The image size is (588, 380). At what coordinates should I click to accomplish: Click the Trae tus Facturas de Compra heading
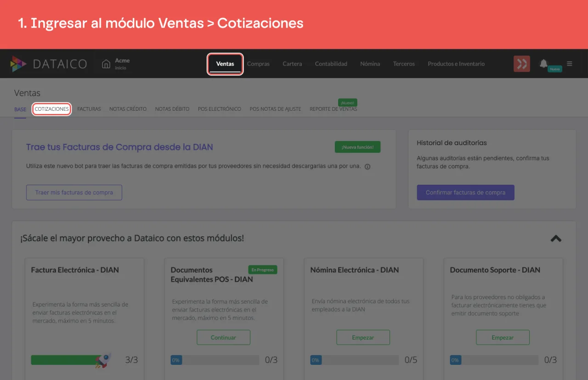pyautogui.click(x=119, y=147)
